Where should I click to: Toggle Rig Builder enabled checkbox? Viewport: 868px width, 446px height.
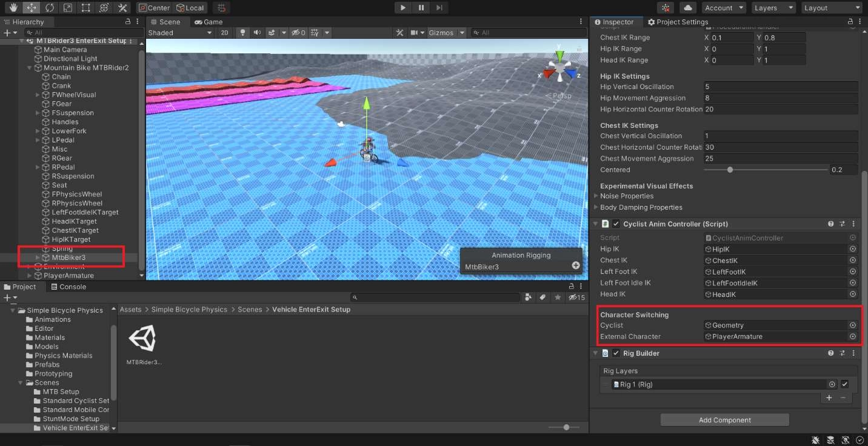pyautogui.click(x=616, y=353)
